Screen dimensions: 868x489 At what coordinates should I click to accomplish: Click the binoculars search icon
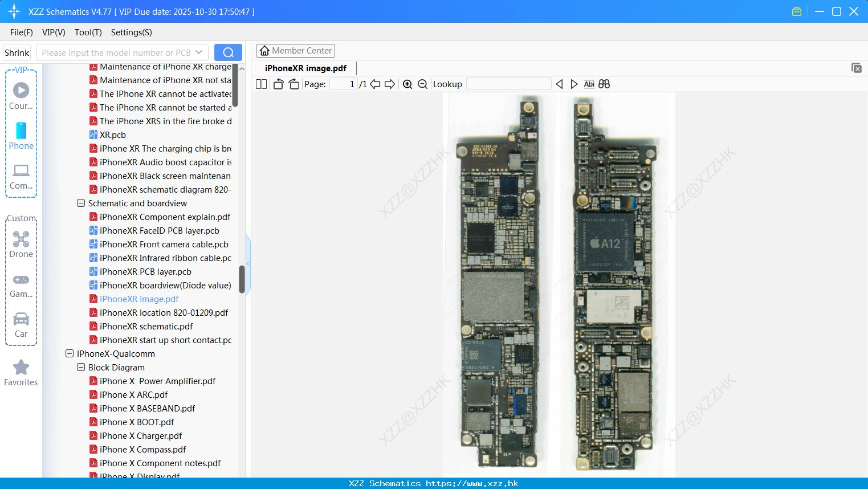[x=604, y=84]
